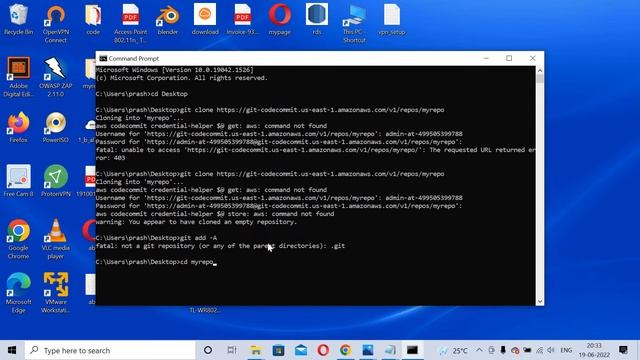The width and height of the screenshot is (640, 360).
Task: Open File Explorer from the taskbar
Action: 256,350
